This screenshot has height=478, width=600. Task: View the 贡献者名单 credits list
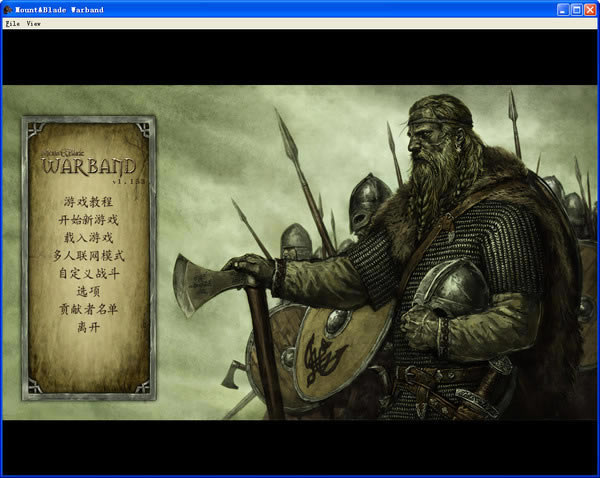click(x=88, y=309)
